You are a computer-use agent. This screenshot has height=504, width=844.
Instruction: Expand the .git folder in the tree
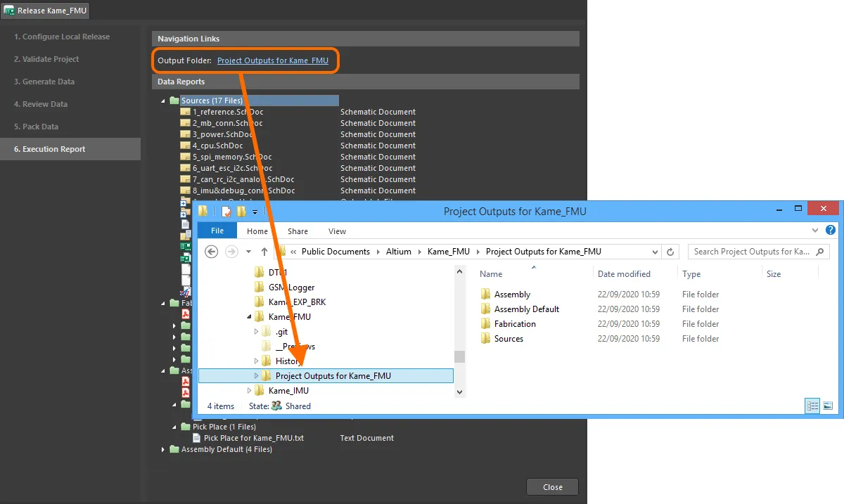tap(256, 331)
